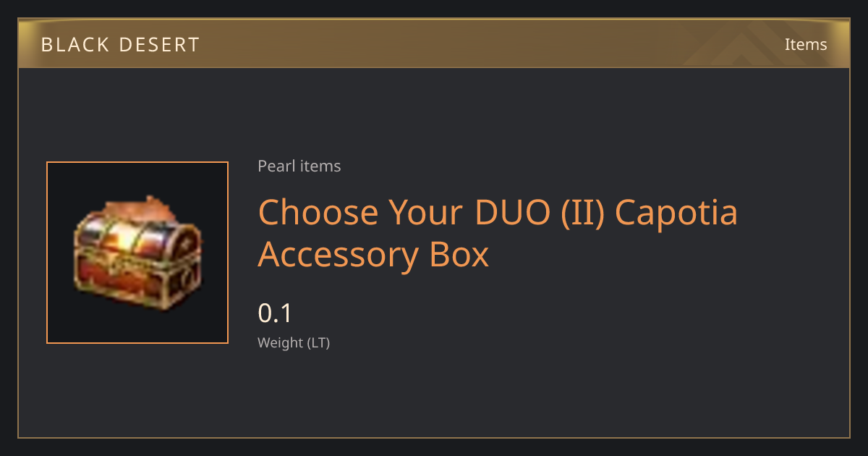
Task: Open the BLACK DESERT header title
Action: click(120, 45)
